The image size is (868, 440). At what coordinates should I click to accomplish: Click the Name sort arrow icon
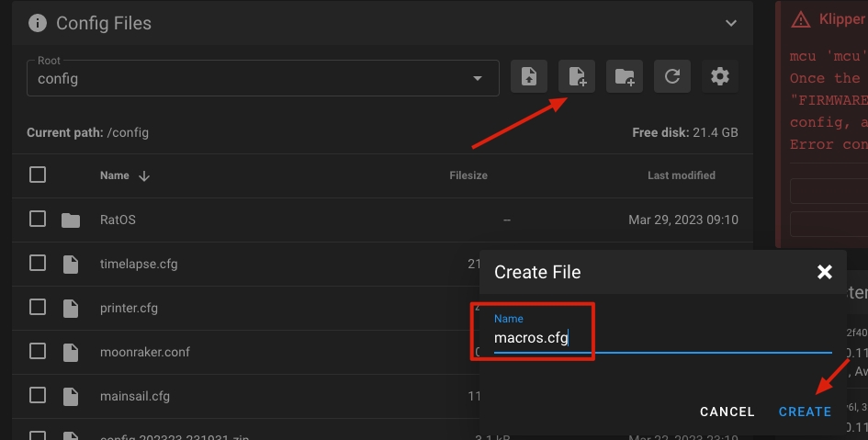[144, 176]
